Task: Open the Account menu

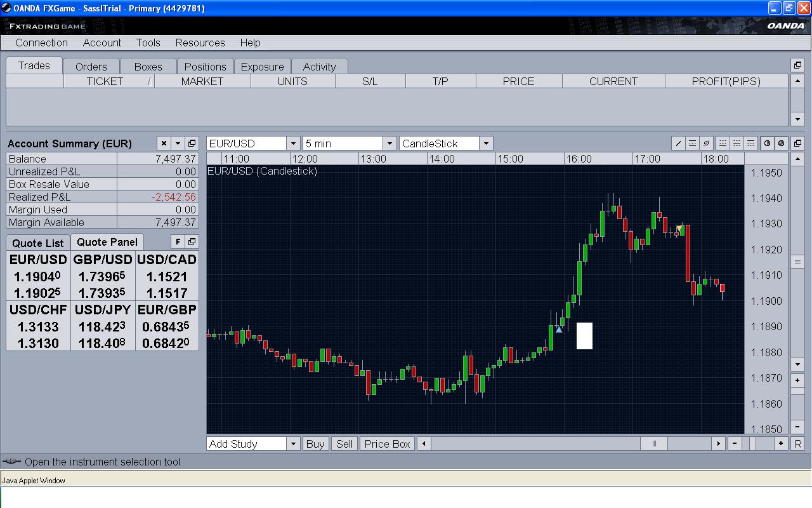Action: pyautogui.click(x=102, y=43)
